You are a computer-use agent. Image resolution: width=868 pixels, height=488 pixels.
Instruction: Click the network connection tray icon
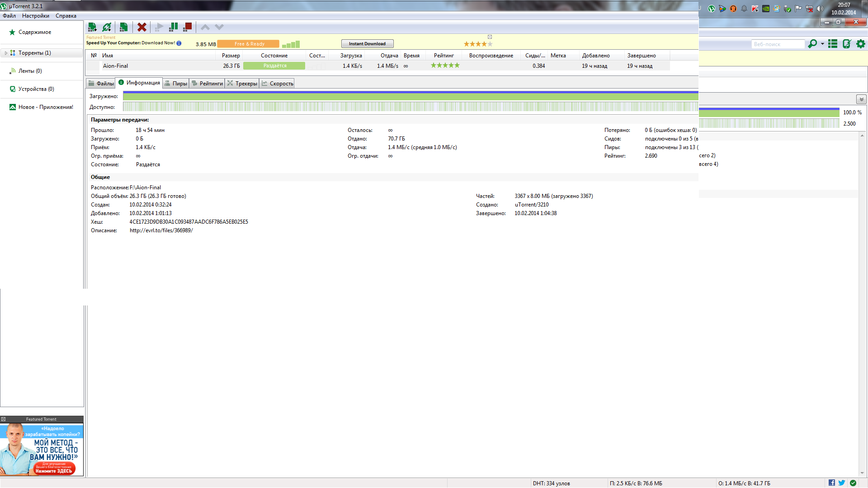pyautogui.click(x=809, y=9)
